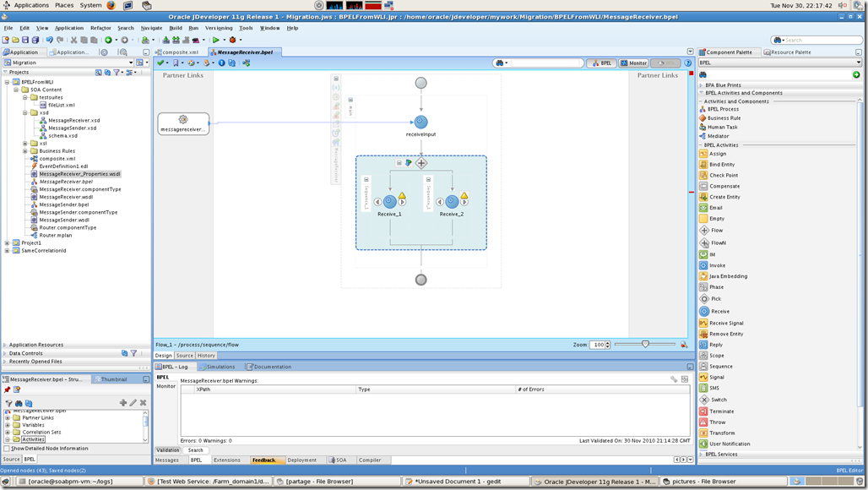868x490 pixels.
Task: Open the History editor tab
Action: point(206,356)
